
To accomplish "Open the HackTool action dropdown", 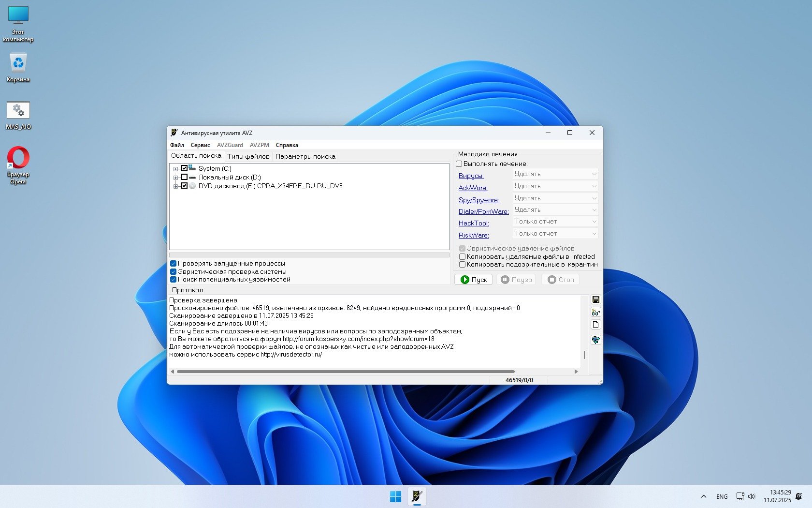I will click(x=555, y=222).
